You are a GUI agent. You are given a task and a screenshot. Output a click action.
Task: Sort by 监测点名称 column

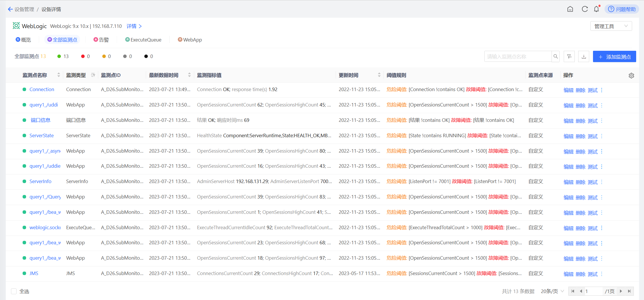click(59, 75)
